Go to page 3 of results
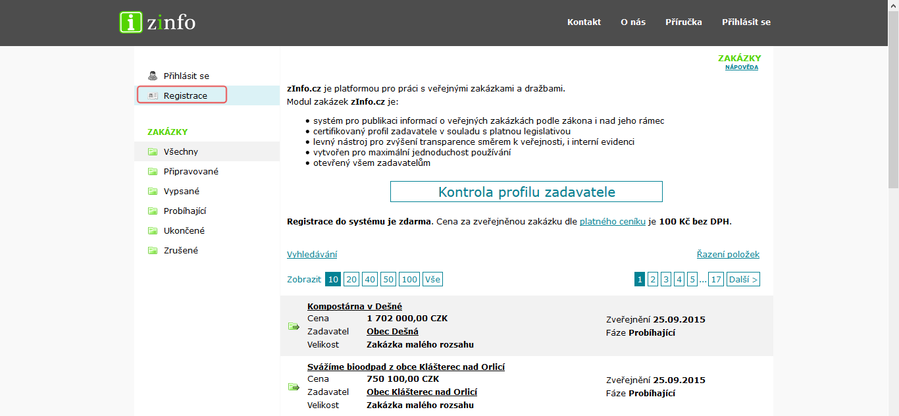 665,280
